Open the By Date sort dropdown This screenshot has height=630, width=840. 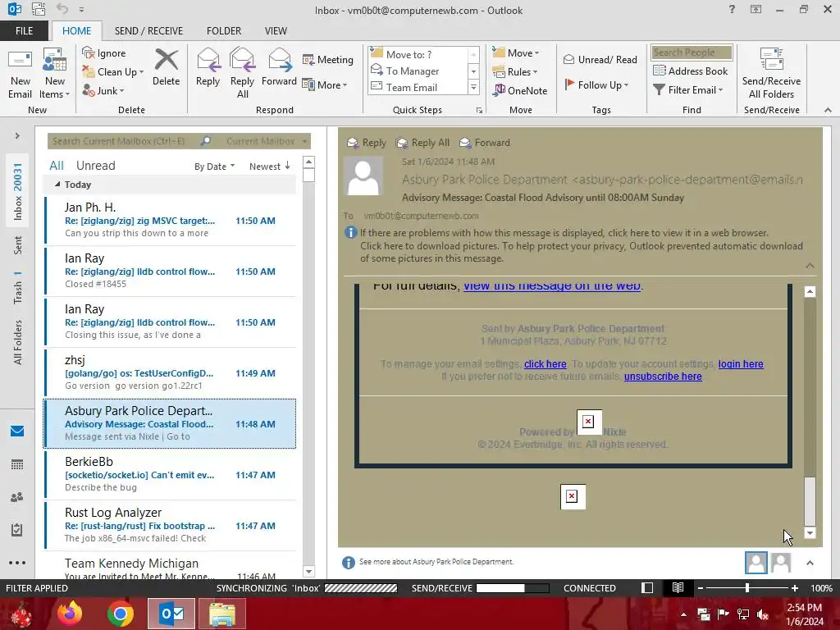214,167
